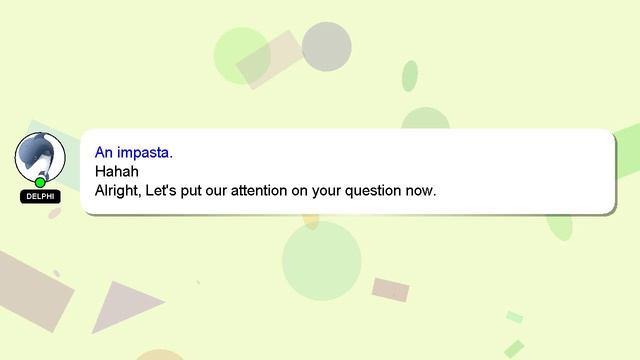Click the dolphin avatar icon
This screenshot has width=640, height=360.
tap(40, 158)
